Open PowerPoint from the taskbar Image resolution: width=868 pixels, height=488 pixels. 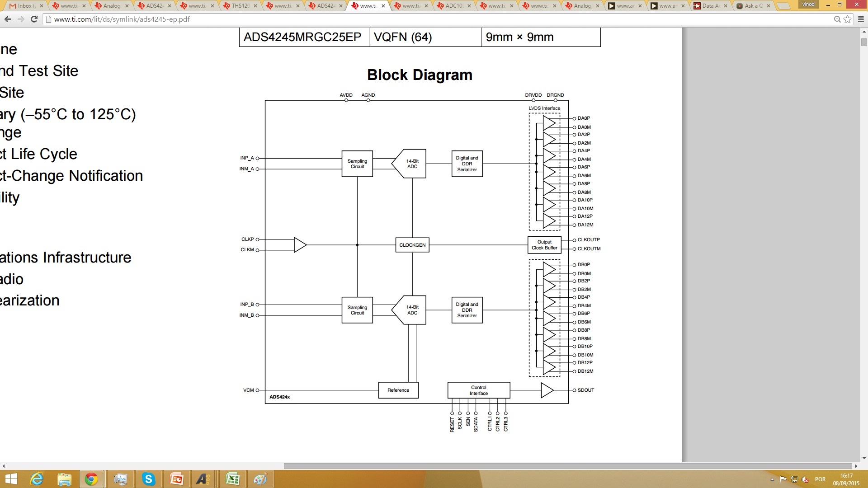pyautogui.click(x=176, y=479)
